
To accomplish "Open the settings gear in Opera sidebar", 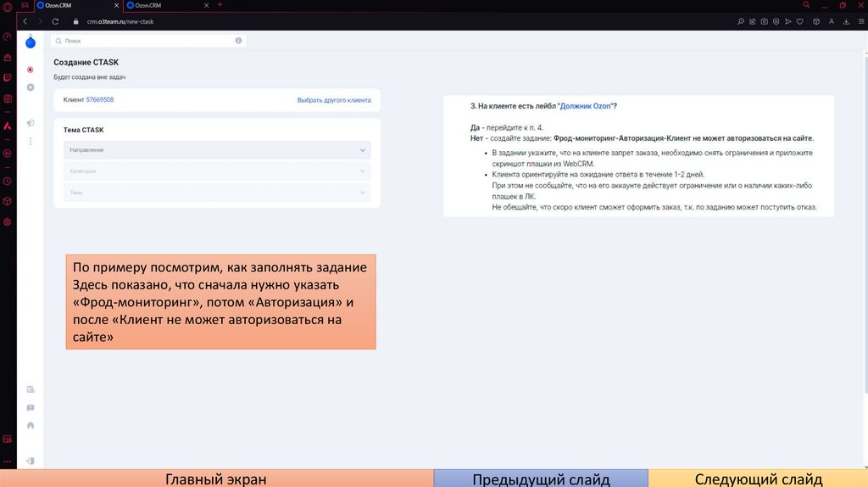I will point(7,221).
